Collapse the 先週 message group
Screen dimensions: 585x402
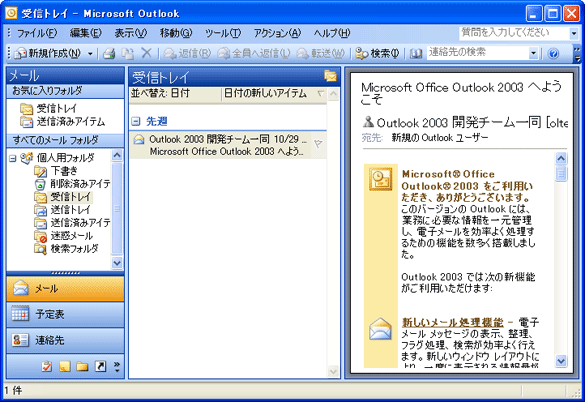click(136, 121)
